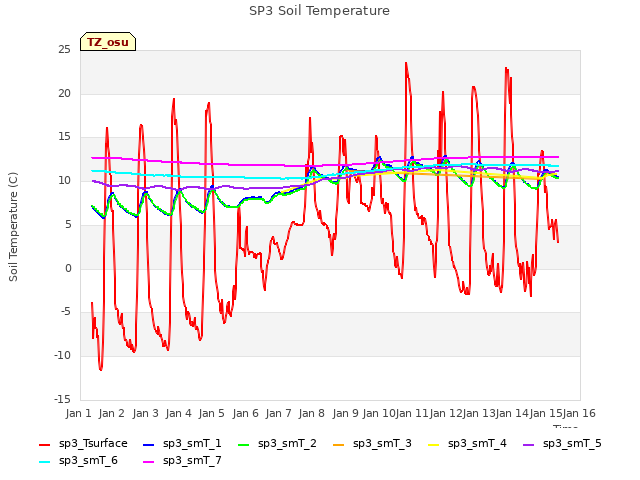Image resolution: width=640 pixels, height=480 pixels.
Task: Click the Jan 8 x-axis tick label
Action: 311,413
